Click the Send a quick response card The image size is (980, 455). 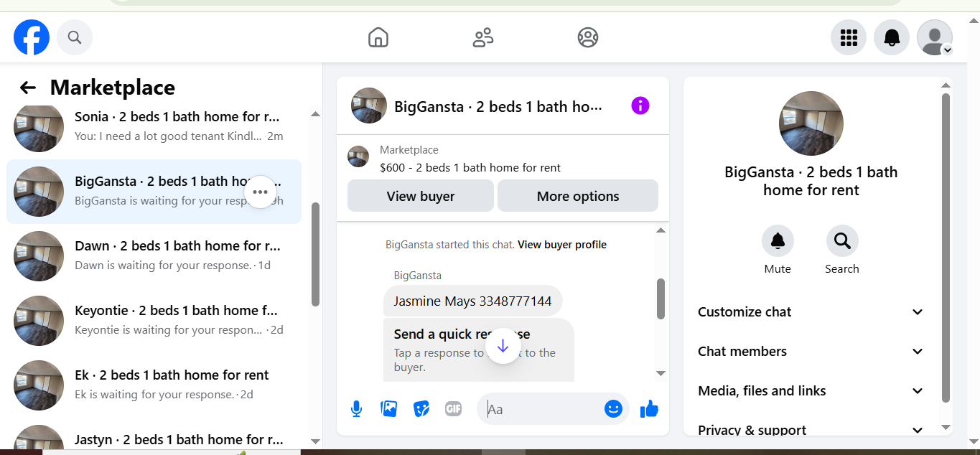(479, 350)
